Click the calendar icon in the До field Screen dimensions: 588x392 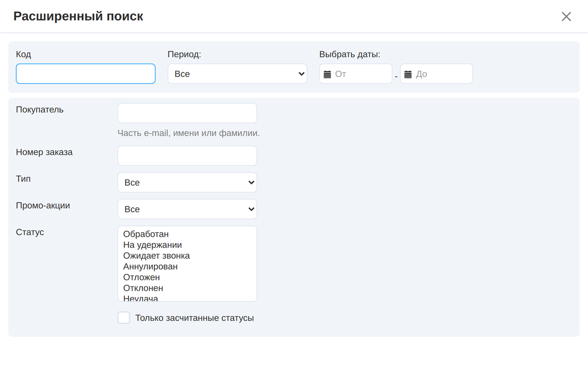click(408, 74)
